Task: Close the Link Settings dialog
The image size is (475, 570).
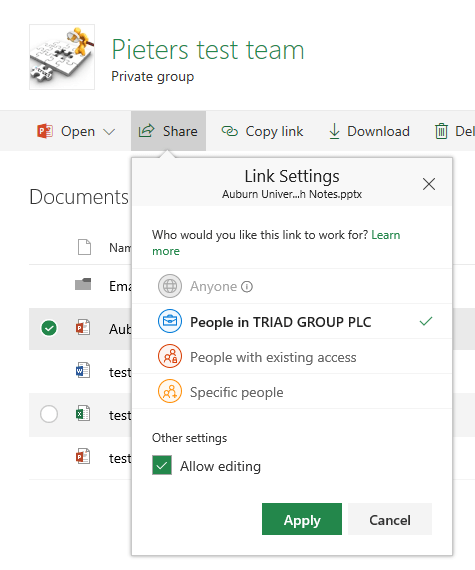Action: click(429, 184)
